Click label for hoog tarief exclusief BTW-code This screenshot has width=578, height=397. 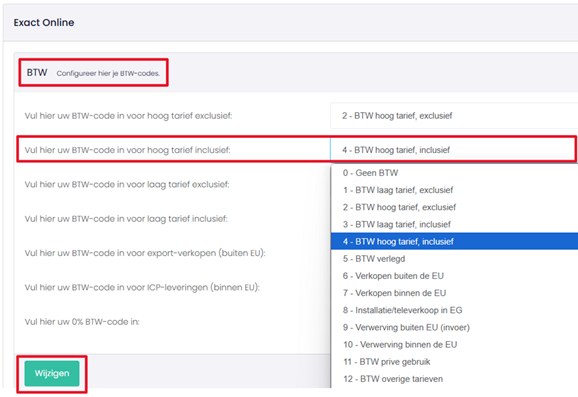pos(128,116)
